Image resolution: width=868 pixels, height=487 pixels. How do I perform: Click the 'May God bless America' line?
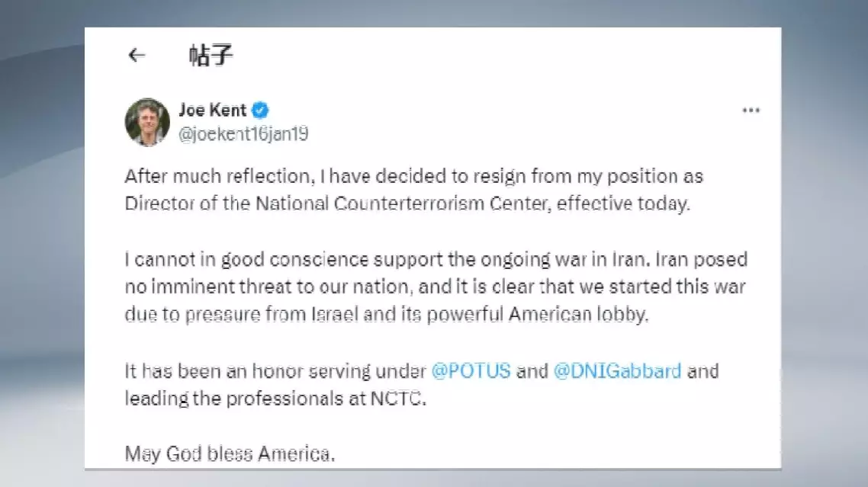(229, 455)
